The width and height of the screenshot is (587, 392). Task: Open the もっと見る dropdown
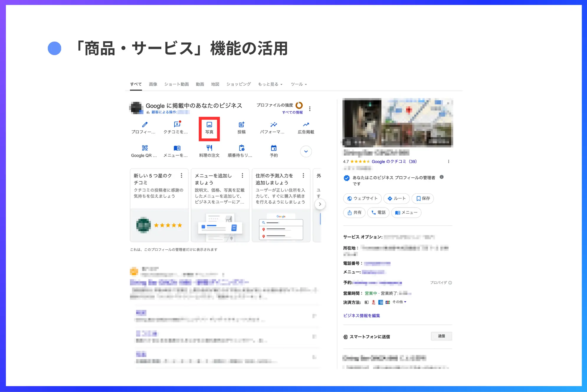coord(270,84)
